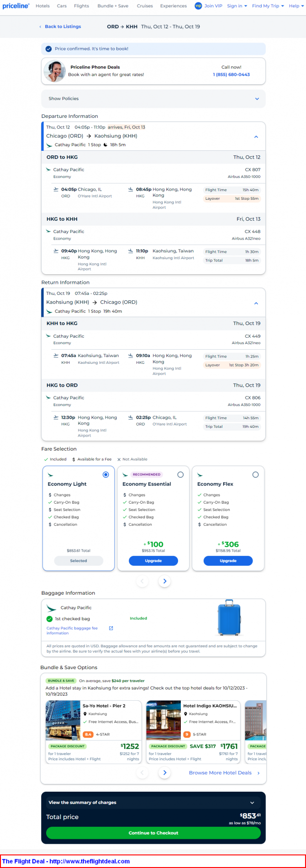Open the Hotels menu item

click(x=42, y=6)
